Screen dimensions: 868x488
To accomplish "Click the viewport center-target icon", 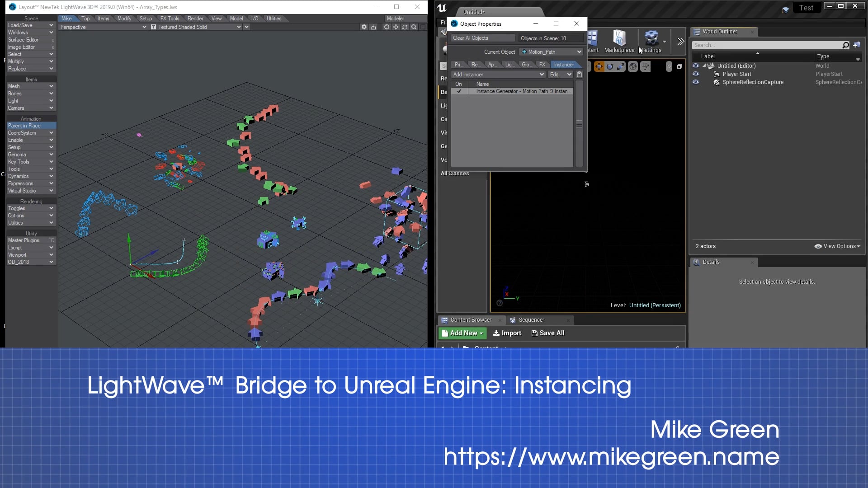I will point(387,27).
